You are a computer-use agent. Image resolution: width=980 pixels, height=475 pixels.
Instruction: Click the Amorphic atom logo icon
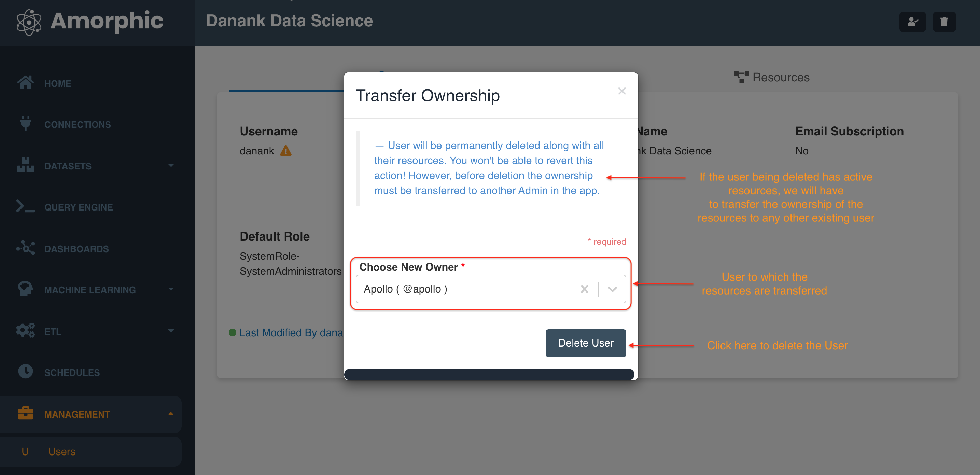(29, 22)
